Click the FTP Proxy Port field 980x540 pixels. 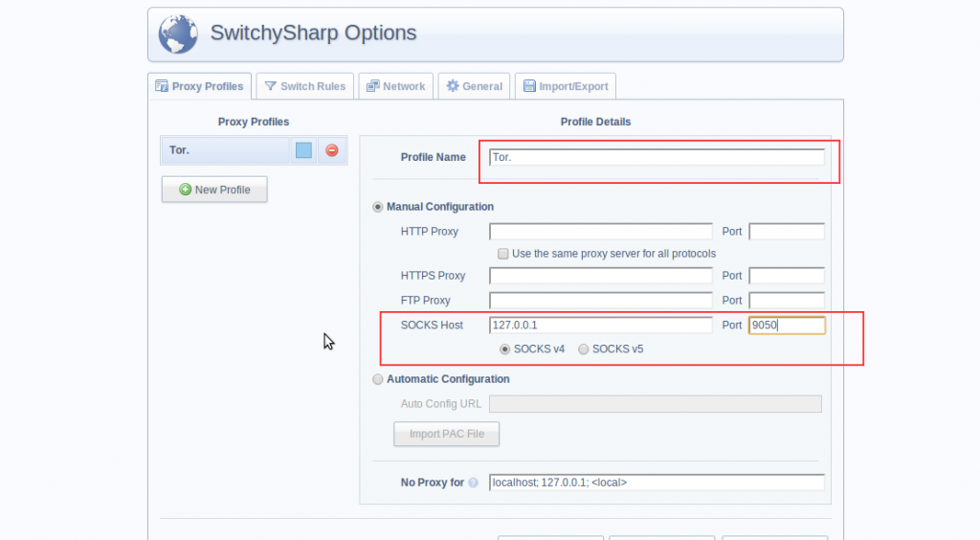(x=787, y=301)
